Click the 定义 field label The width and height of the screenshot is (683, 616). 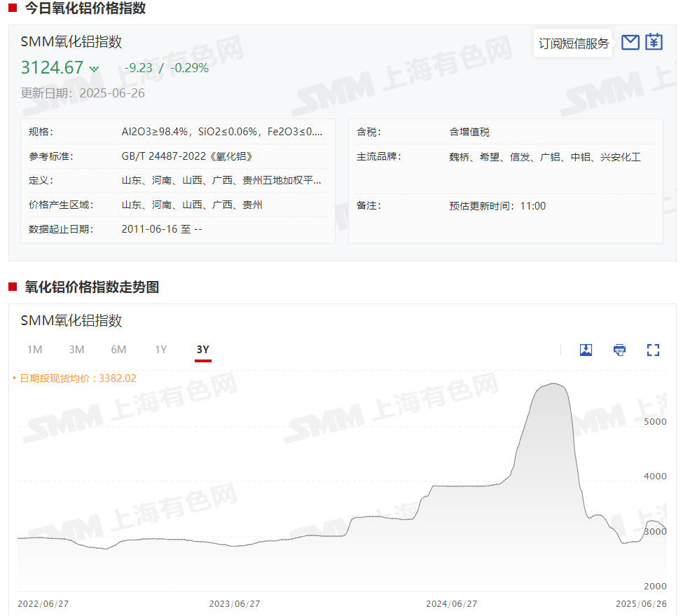click(x=41, y=180)
